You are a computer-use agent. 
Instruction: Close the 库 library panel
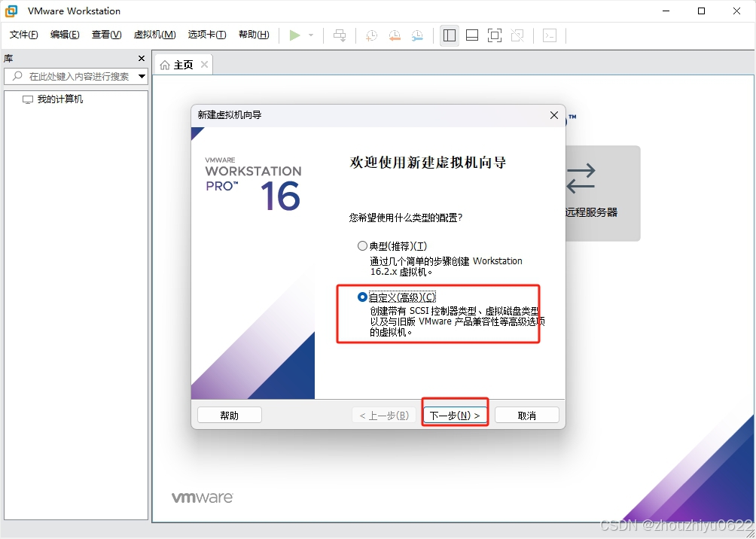pos(142,58)
